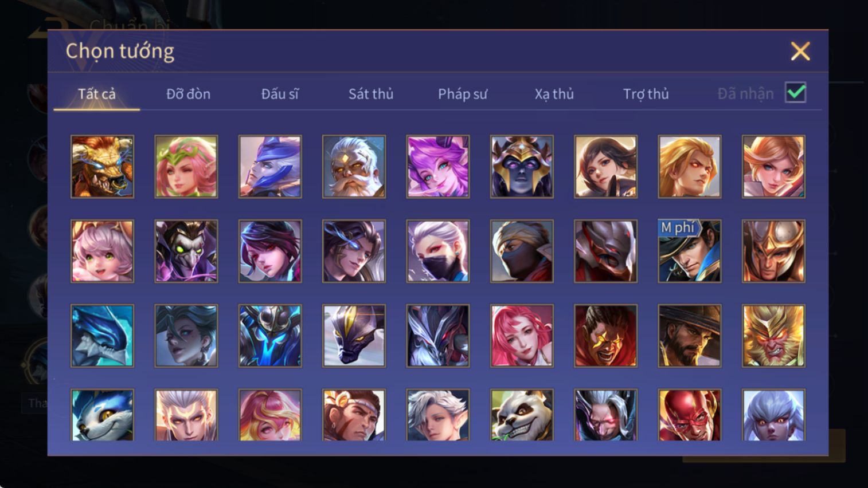Close the 'Chọn tướng' dialog
The image size is (868, 488).
pyautogui.click(x=800, y=52)
